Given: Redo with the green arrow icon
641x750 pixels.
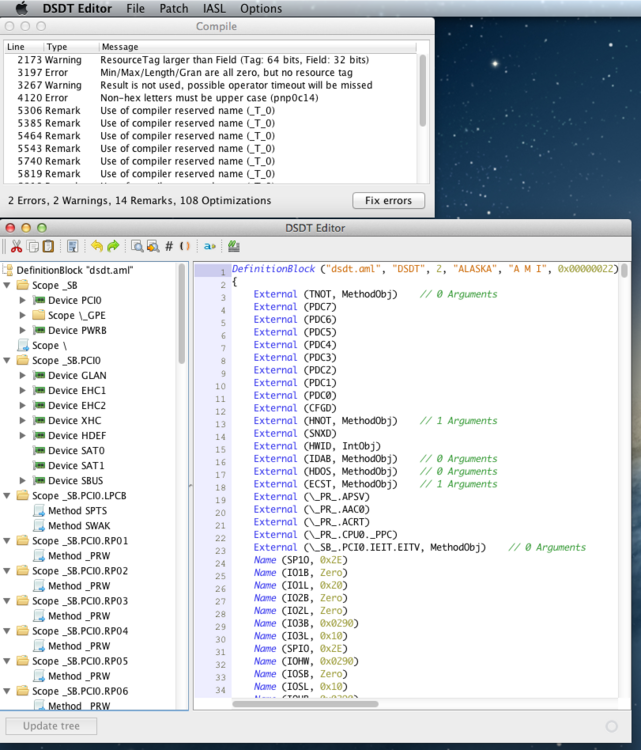Looking at the screenshot, I should click(x=113, y=246).
